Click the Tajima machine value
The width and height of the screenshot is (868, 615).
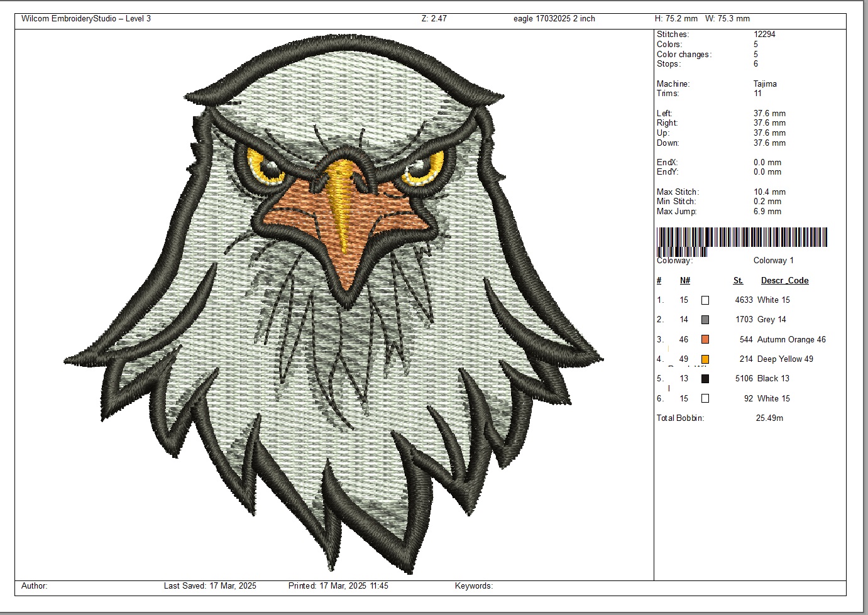coord(765,84)
